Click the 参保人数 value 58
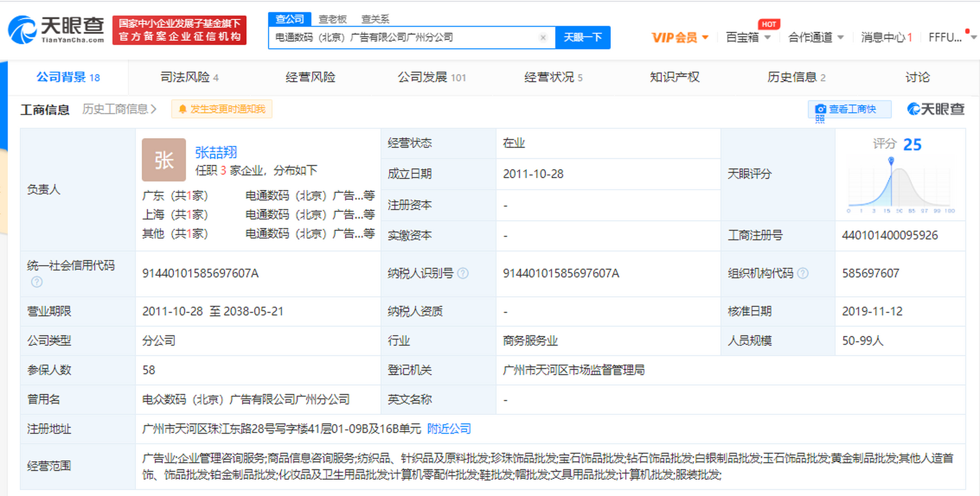980x496 pixels. click(x=149, y=370)
